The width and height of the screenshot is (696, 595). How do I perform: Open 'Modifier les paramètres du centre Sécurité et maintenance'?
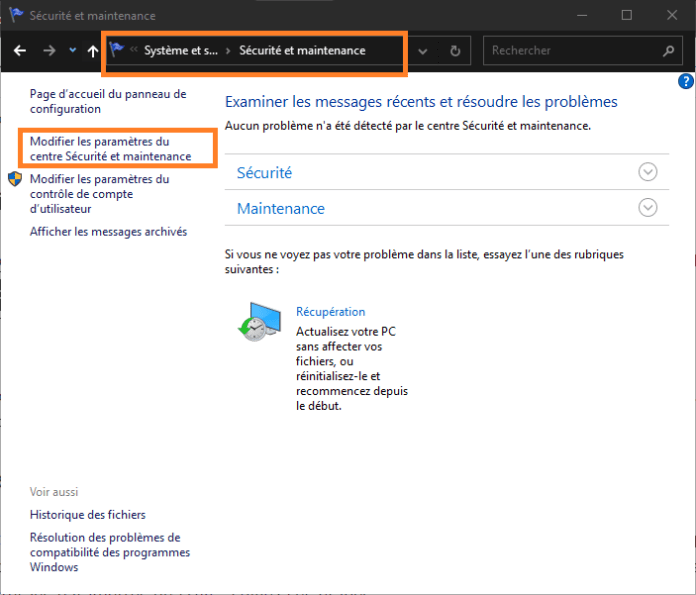pyautogui.click(x=110, y=149)
